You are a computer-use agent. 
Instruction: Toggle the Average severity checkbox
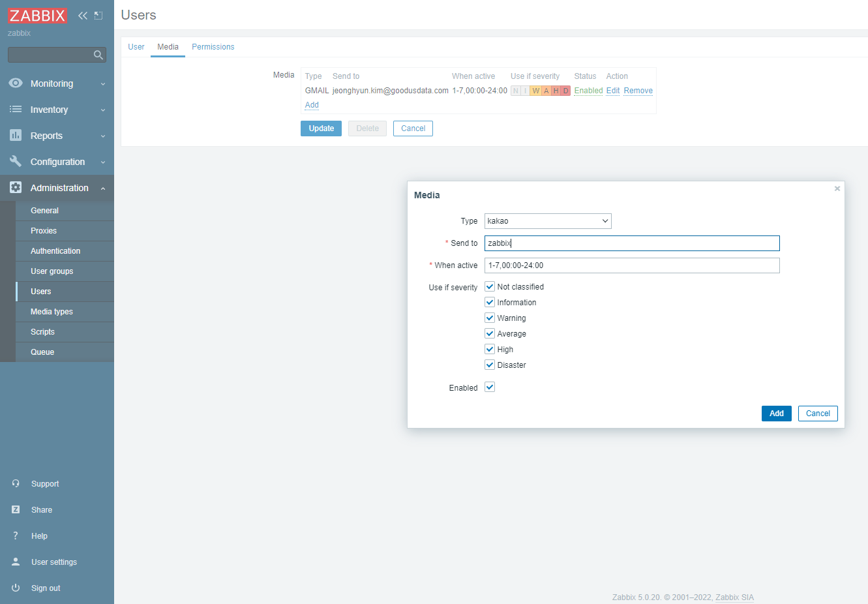click(x=490, y=333)
